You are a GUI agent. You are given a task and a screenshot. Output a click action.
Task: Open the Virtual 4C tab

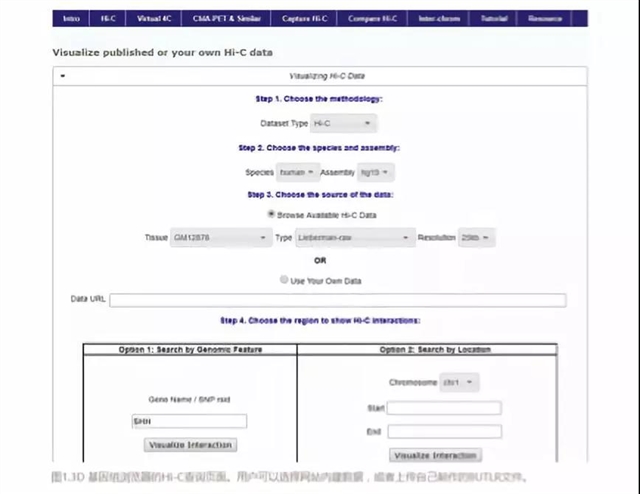pos(153,19)
